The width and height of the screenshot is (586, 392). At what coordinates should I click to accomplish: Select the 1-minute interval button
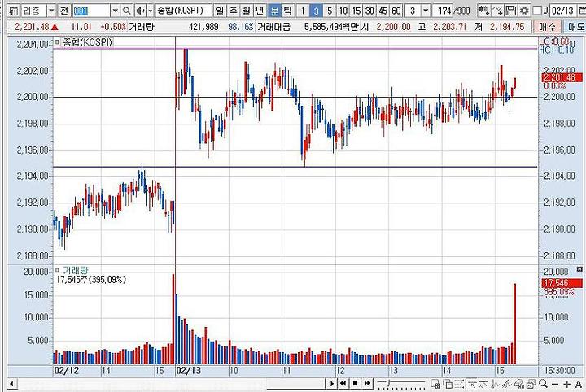pos(303,11)
